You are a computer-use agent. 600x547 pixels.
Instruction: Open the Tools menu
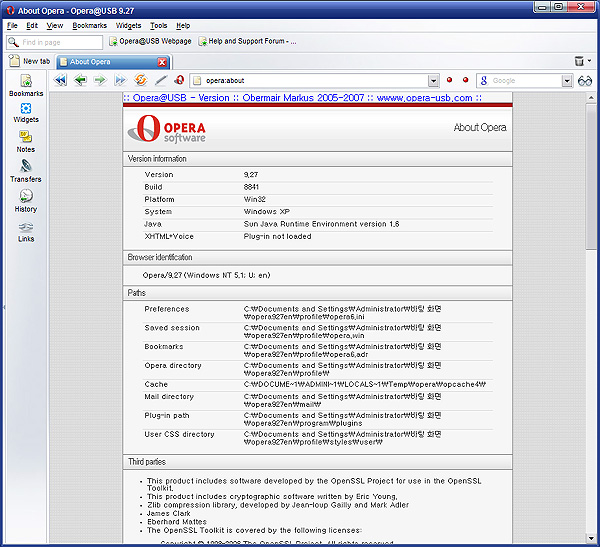158,26
